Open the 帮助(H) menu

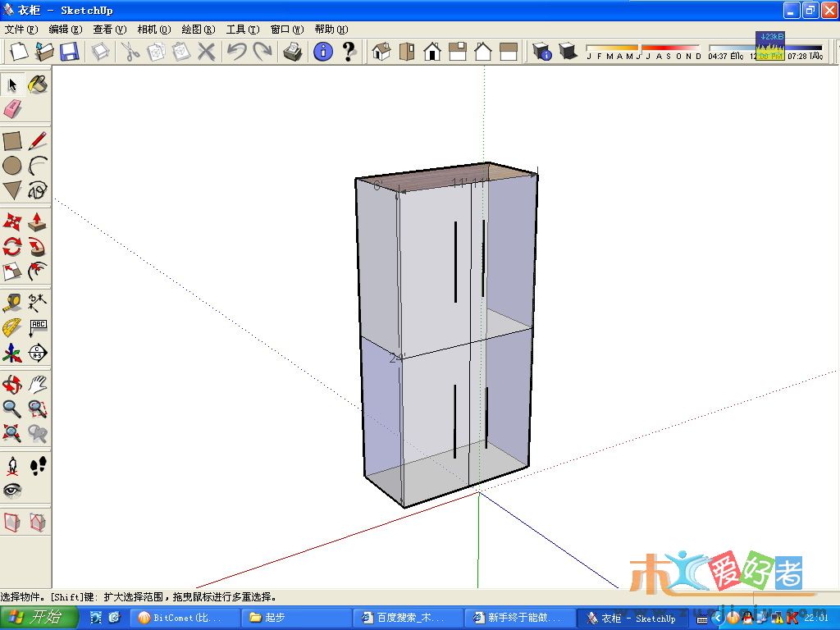coord(331,30)
